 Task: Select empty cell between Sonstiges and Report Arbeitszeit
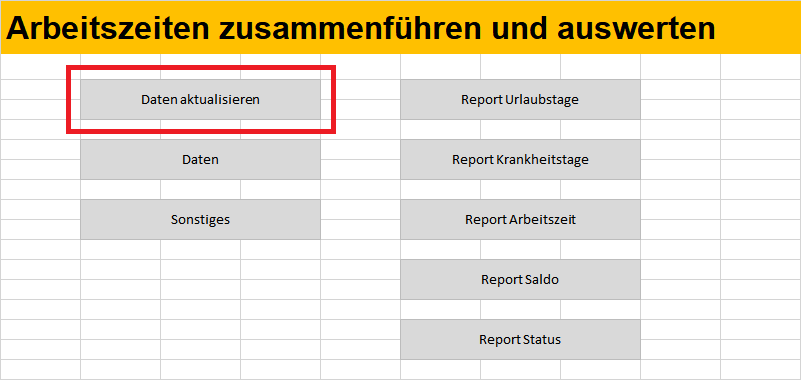pyautogui.click(x=361, y=220)
